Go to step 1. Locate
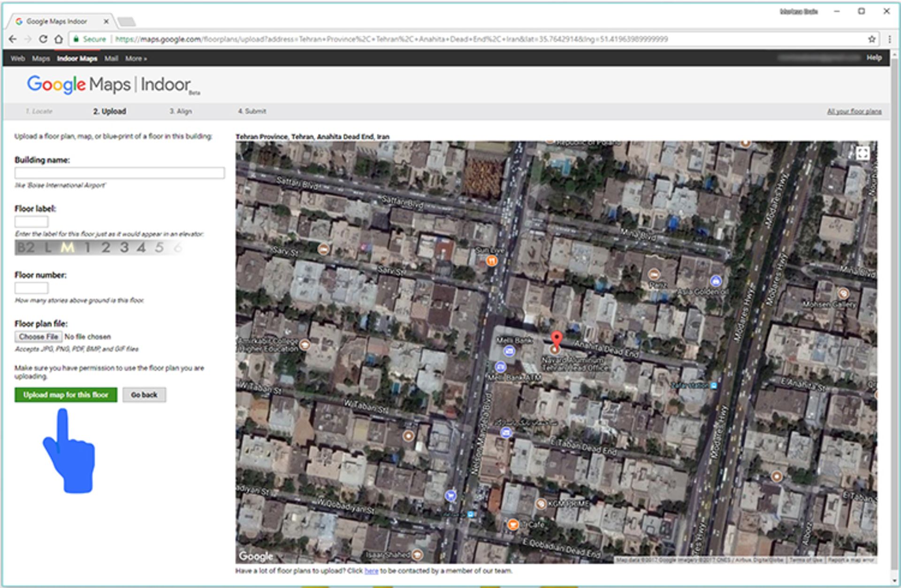This screenshot has width=901, height=588. [39, 111]
